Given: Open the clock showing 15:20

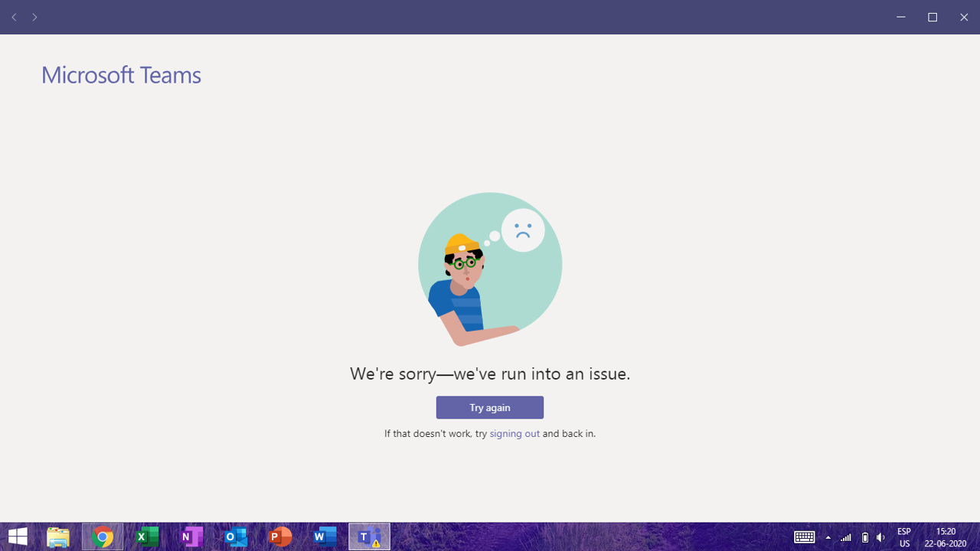Looking at the screenshot, I should (x=946, y=537).
